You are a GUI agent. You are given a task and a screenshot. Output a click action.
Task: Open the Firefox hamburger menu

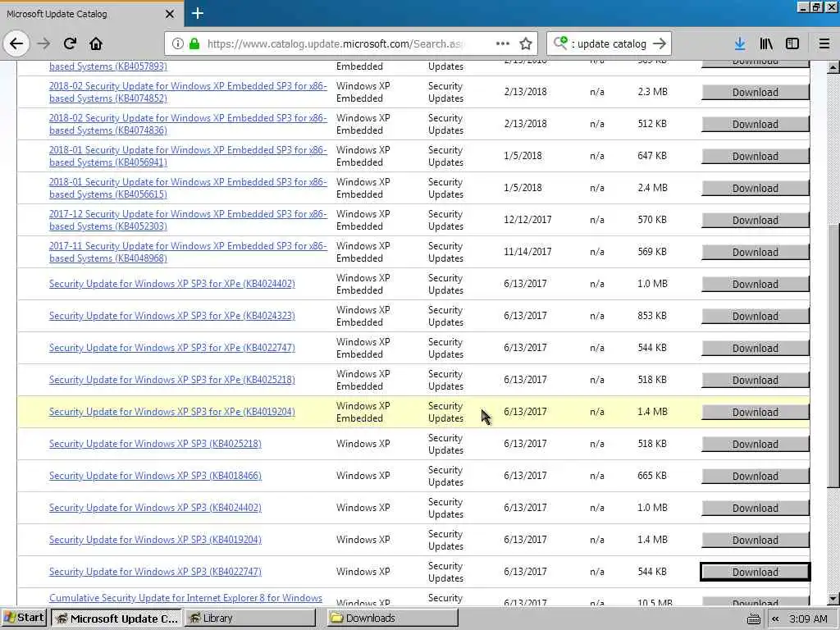[x=824, y=43]
